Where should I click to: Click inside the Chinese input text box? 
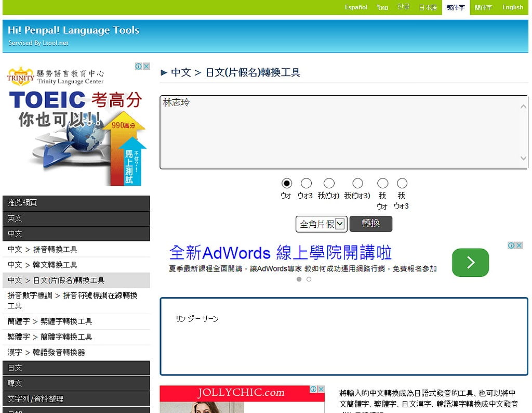338,133
